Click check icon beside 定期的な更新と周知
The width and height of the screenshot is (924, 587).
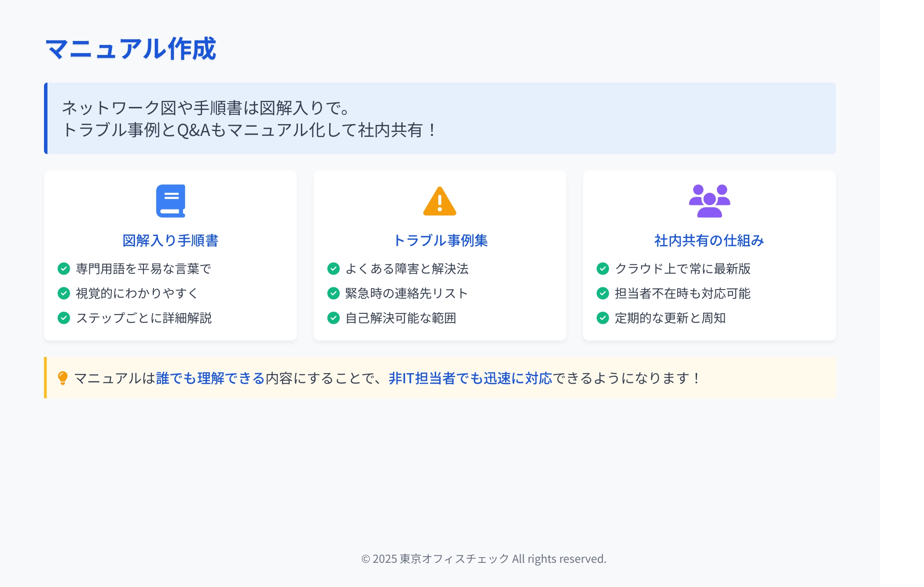point(603,318)
